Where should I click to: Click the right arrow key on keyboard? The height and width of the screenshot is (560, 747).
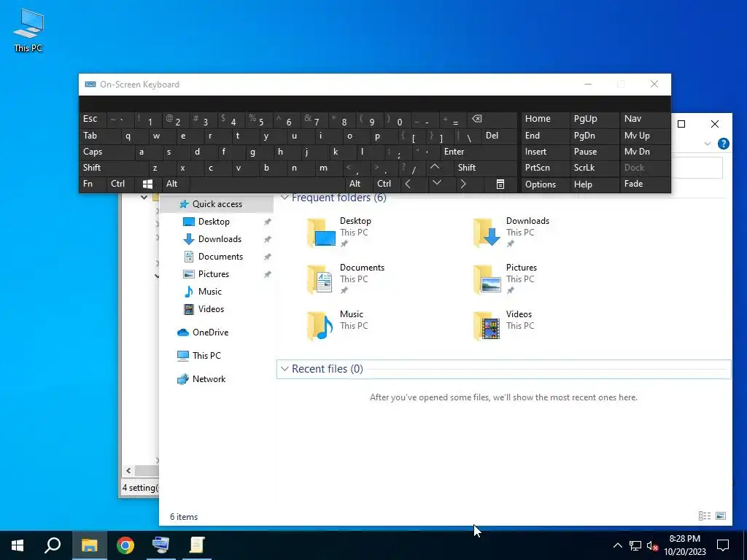tap(463, 184)
